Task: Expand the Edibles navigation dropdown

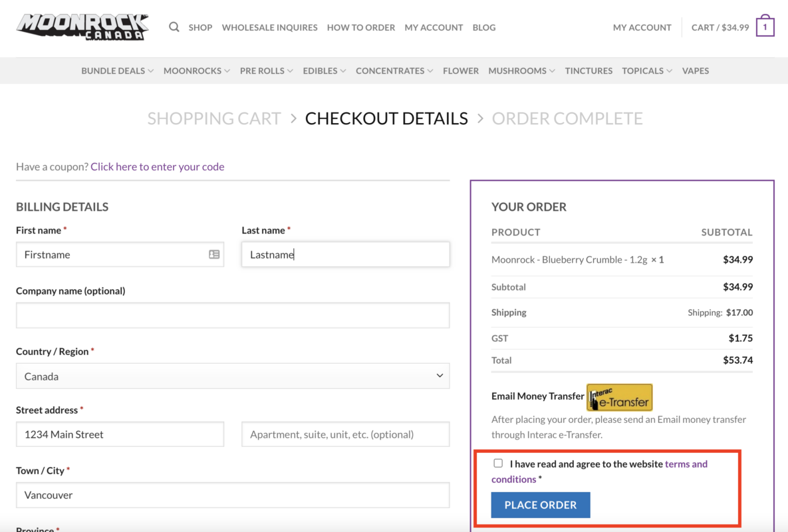Action: [324, 70]
